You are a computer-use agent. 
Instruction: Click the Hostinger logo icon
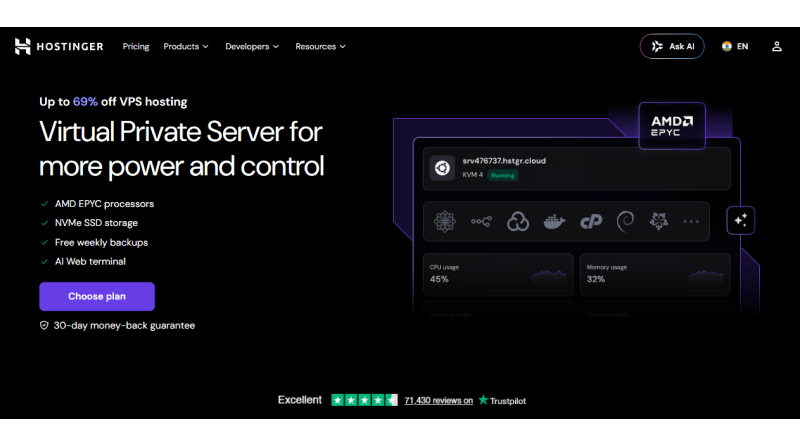(22, 46)
